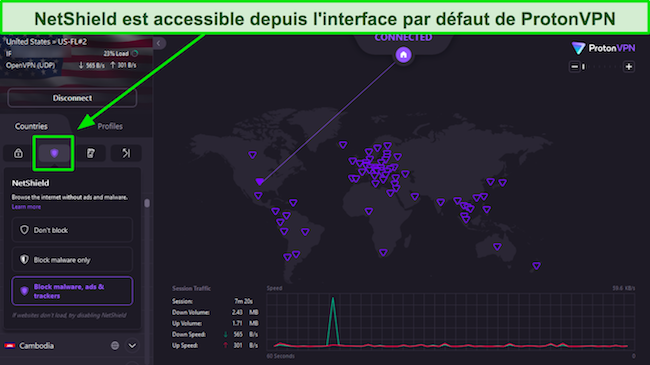Click the Disconnect button
650x365 pixels.
(72, 98)
